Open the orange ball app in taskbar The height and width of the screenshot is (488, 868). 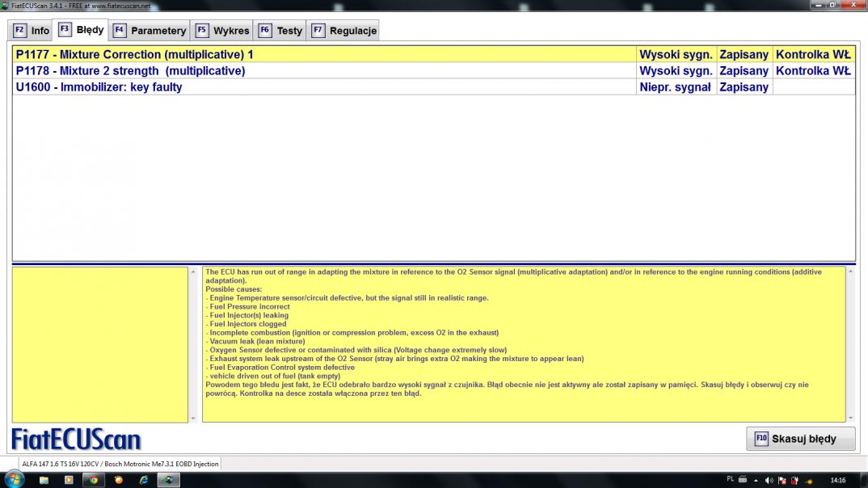click(119, 480)
